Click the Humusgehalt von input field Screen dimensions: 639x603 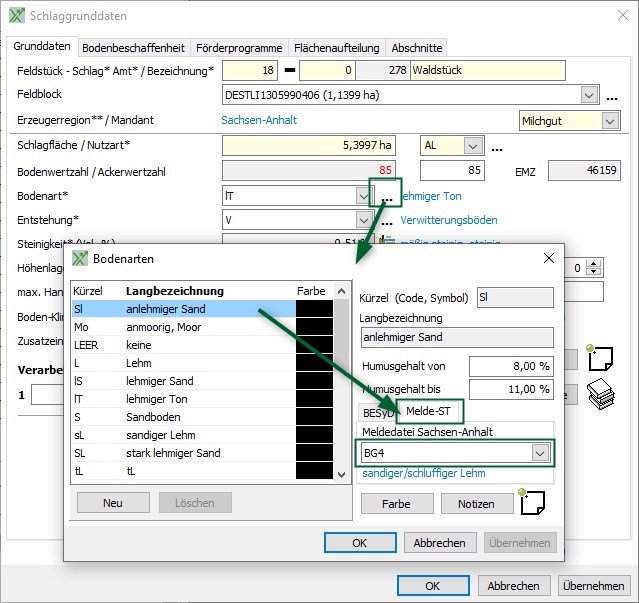pyautogui.click(x=510, y=366)
